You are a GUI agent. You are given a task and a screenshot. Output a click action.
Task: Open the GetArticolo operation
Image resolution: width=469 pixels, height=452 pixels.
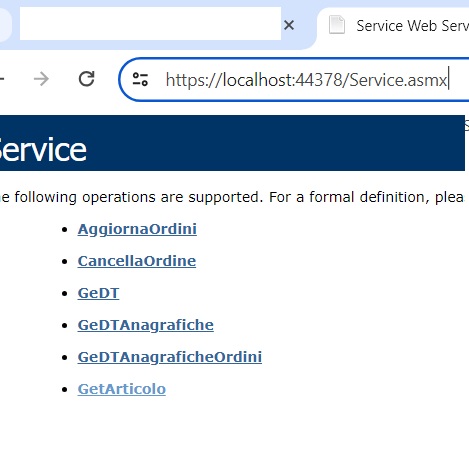[122, 389]
